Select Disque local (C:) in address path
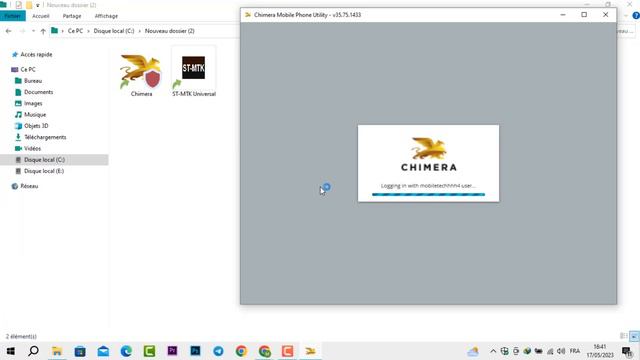The width and height of the screenshot is (640, 360). 114,31
